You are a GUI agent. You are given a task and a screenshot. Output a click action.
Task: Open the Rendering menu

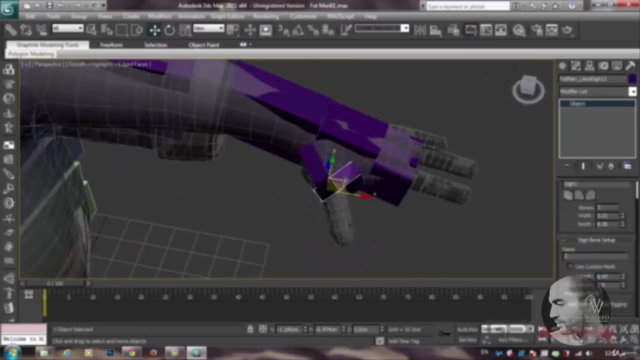tap(266, 17)
